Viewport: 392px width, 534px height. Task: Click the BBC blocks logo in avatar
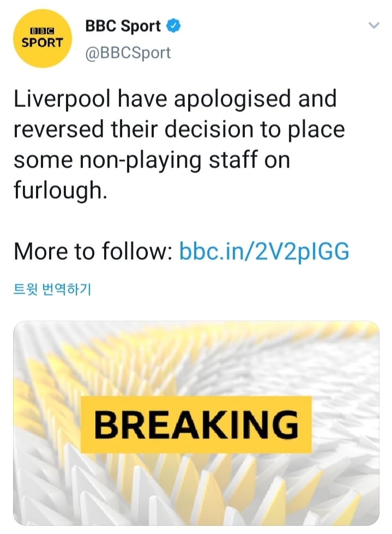tap(42, 31)
